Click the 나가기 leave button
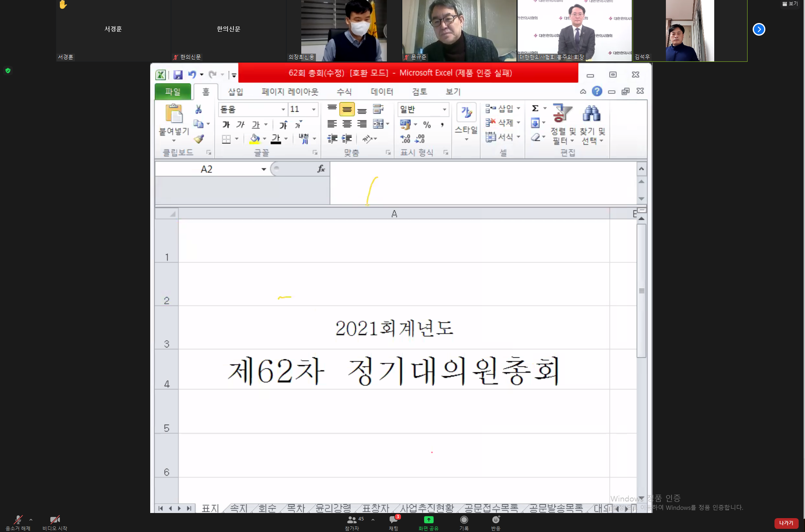The image size is (805, 532). (786, 523)
